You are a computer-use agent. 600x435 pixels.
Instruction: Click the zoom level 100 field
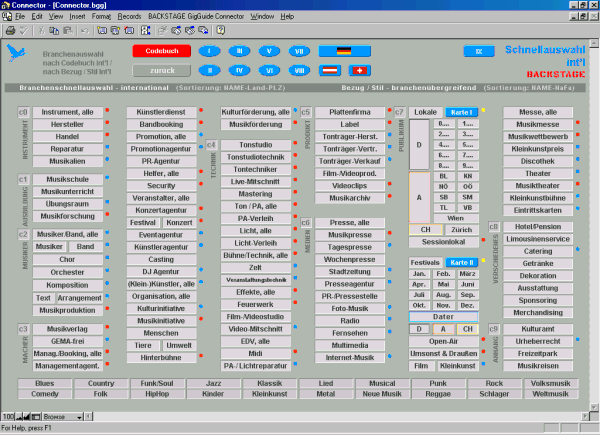point(8,416)
